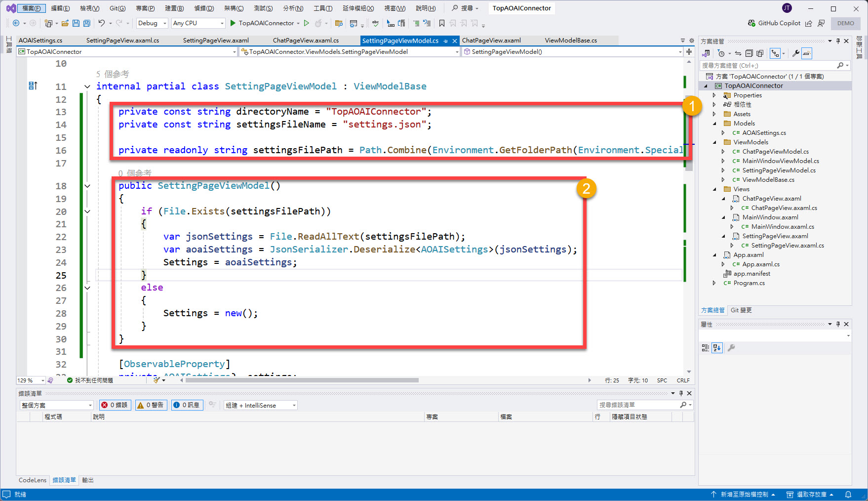Switch to the ChatPageView.axaml tab
Image resolution: width=868 pixels, height=501 pixels.
pyautogui.click(x=491, y=41)
